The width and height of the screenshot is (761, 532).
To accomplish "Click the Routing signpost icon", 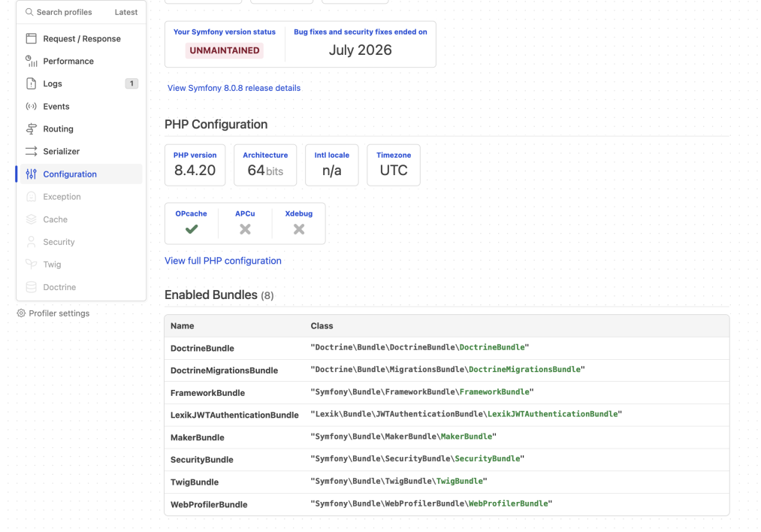I will 31,128.
